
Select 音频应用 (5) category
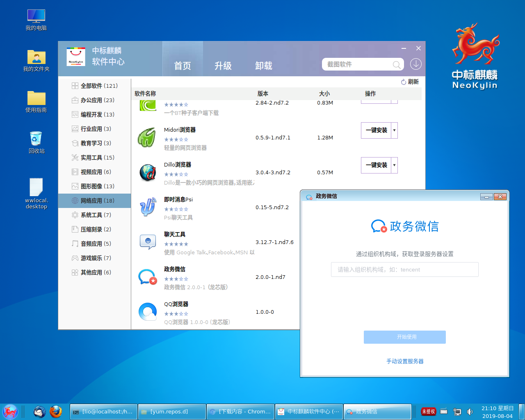pos(95,244)
